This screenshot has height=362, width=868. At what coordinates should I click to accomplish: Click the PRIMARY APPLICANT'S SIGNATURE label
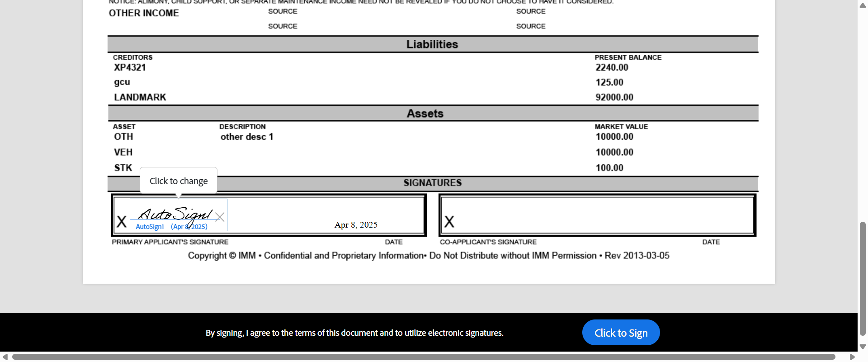pyautogui.click(x=170, y=242)
